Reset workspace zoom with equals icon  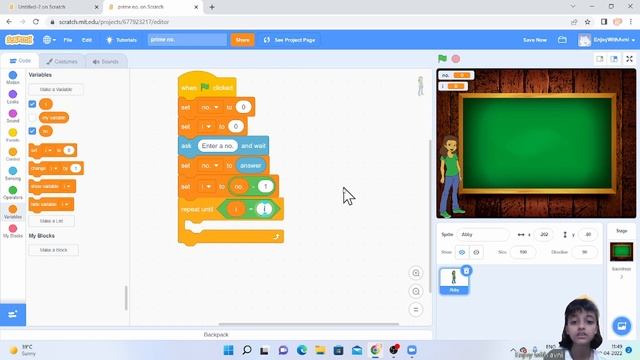(x=416, y=310)
